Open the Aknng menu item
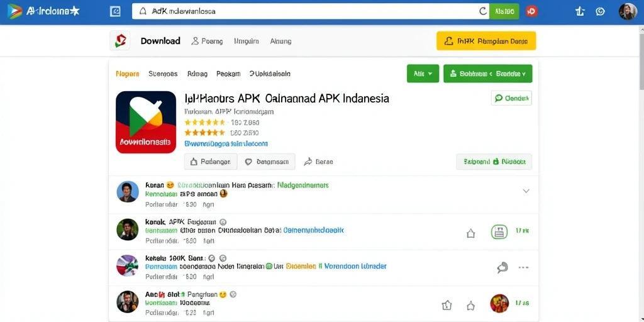 point(280,41)
